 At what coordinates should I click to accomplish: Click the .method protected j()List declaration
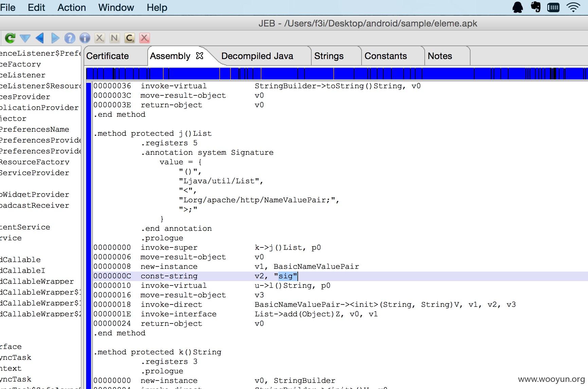tap(153, 133)
